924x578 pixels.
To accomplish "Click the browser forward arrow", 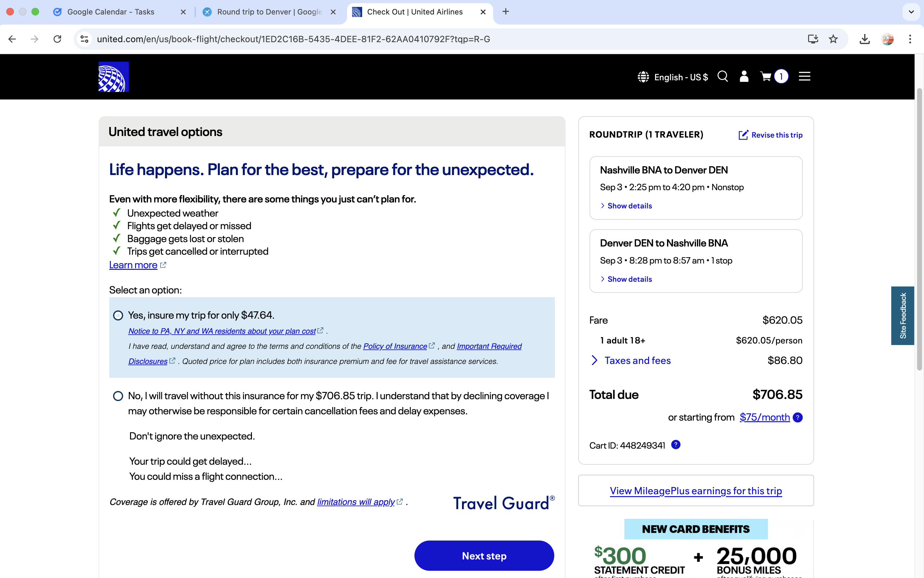I will (34, 39).
